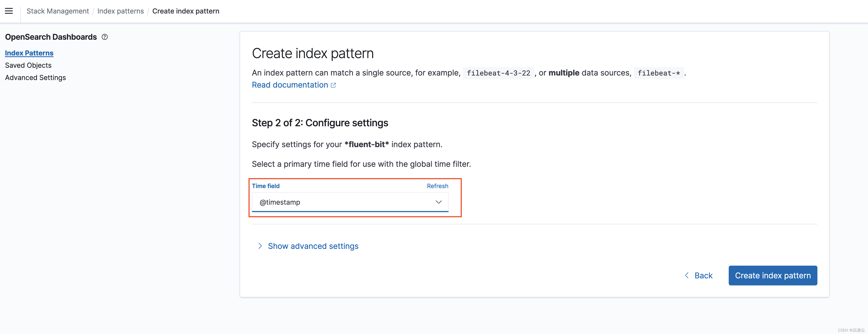
Task: Open the navigation hamburger menu
Action: [9, 11]
